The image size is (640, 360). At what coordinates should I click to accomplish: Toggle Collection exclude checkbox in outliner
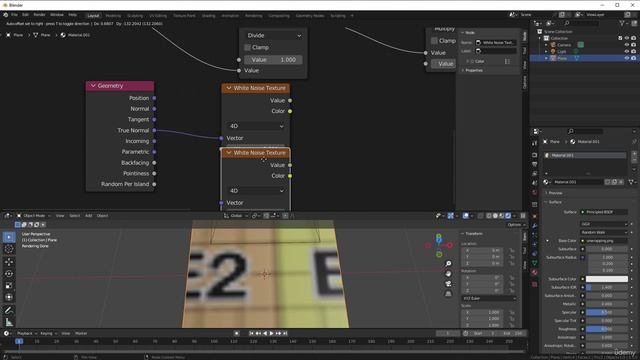(x=620, y=38)
